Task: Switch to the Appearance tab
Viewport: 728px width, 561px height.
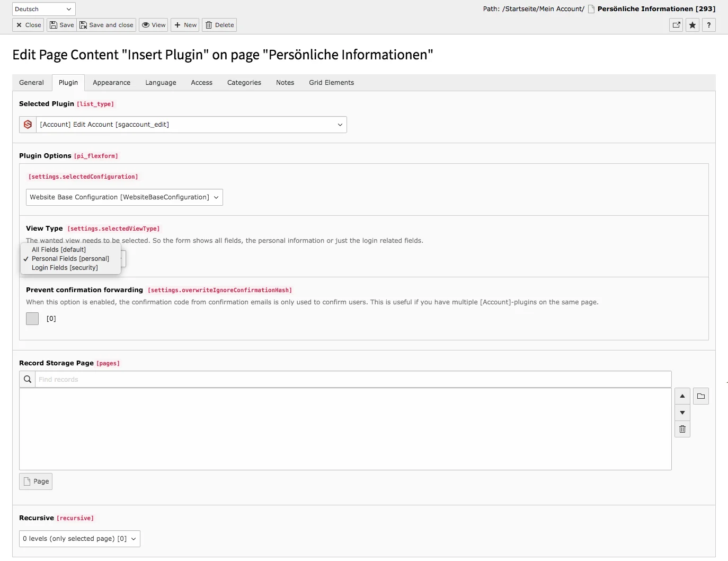Action: tap(111, 82)
